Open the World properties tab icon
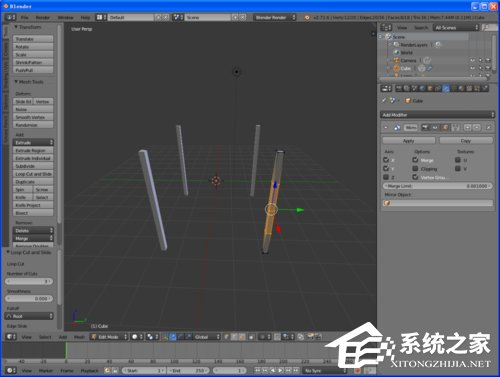The height and width of the screenshot is (377, 500). coord(422,88)
